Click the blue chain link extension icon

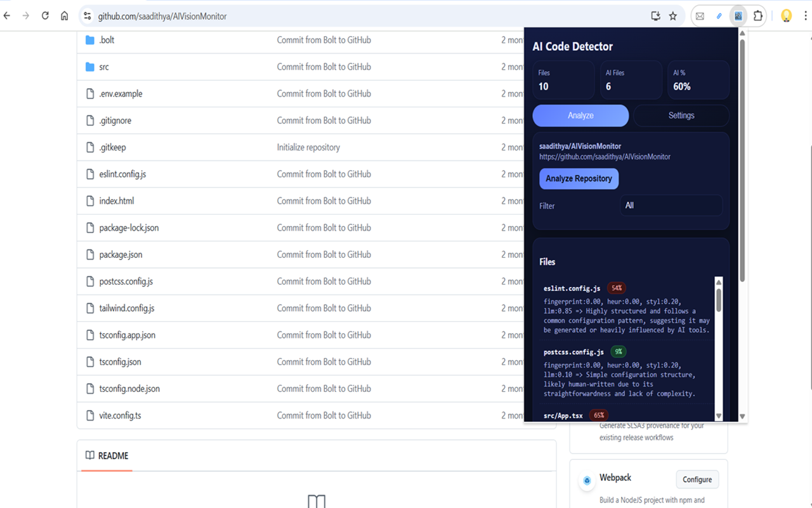tap(719, 16)
